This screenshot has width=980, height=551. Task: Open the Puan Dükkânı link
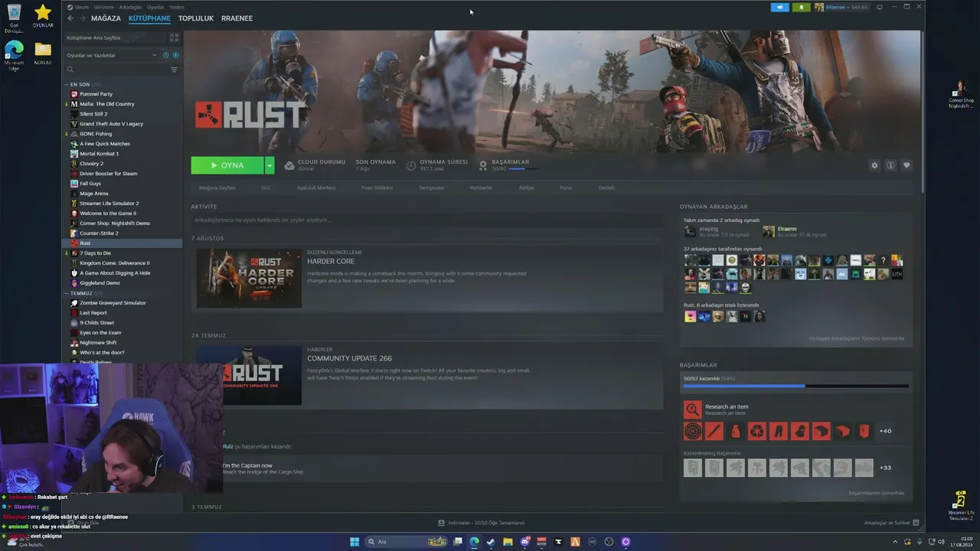tap(377, 187)
